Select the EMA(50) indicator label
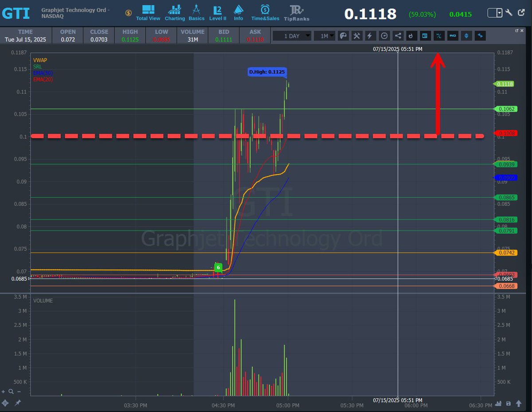The width and height of the screenshot is (532, 412). click(43, 73)
